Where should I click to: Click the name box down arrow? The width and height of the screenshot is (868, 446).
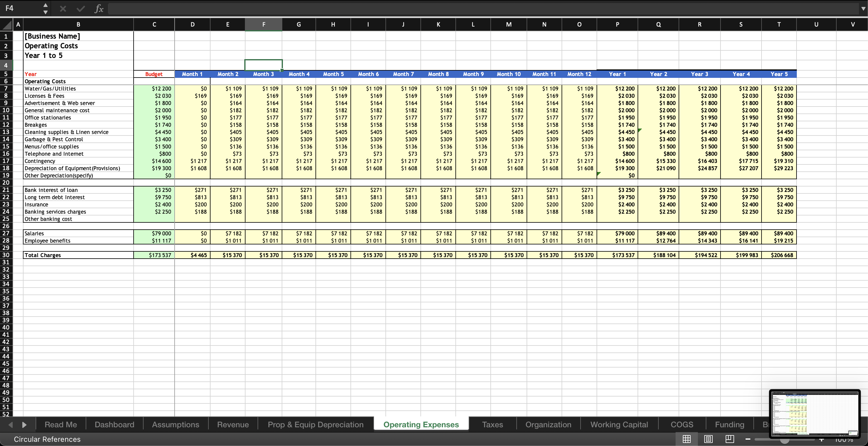[46, 12]
